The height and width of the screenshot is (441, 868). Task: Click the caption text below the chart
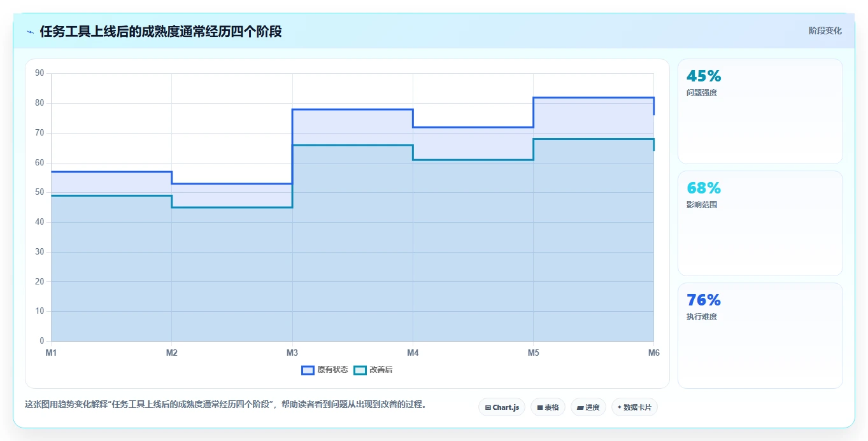[225, 405]
